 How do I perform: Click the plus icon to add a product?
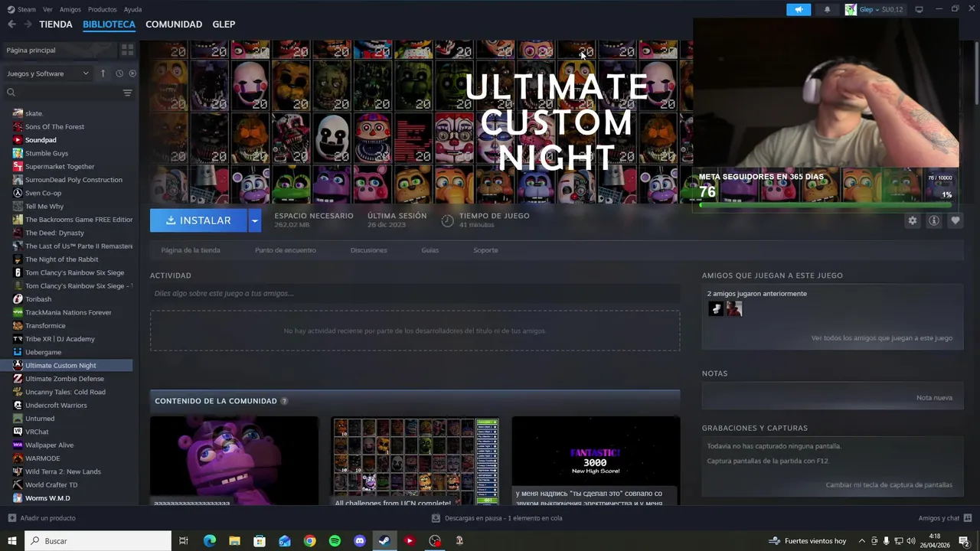[11, 518]
